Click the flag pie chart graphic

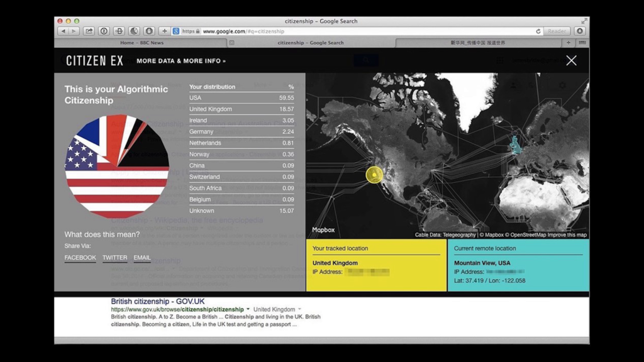coord(117,166)
